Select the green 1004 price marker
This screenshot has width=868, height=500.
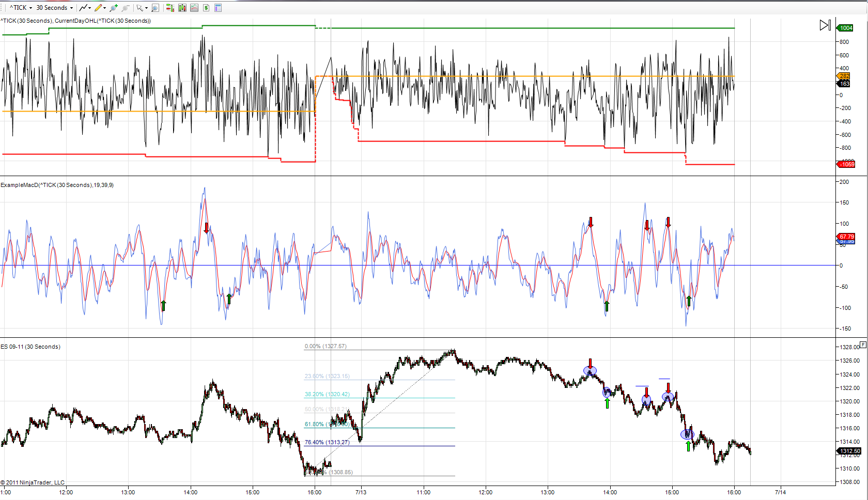(x=845, y=28)
